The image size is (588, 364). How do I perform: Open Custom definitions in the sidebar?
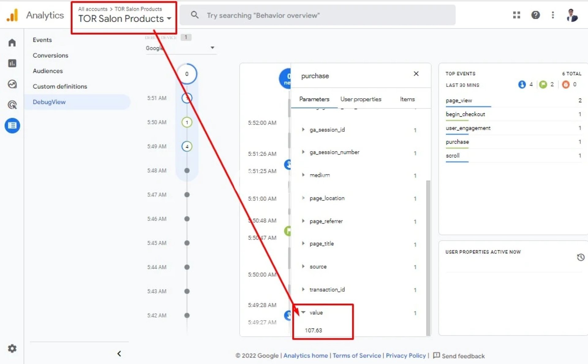coord(60,86)
